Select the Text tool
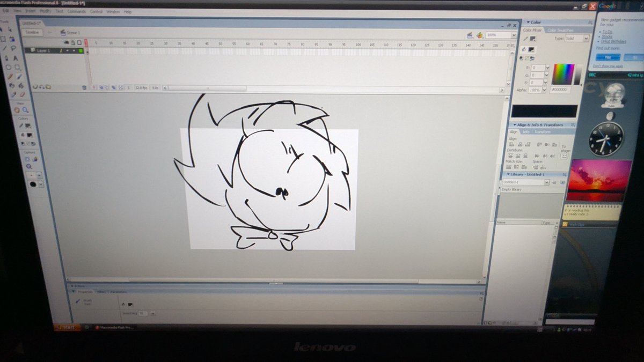 coord(15,57)
